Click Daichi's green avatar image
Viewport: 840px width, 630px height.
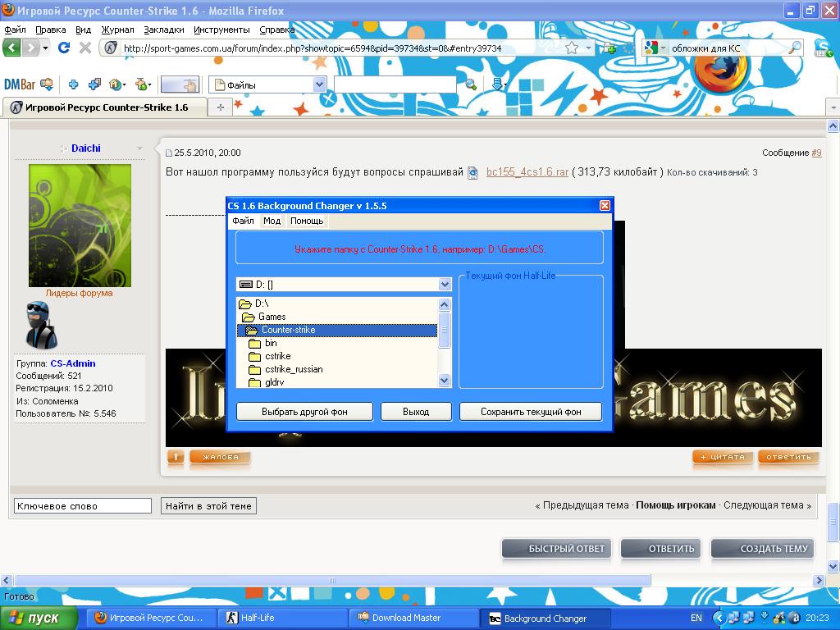click(x=80, y=226)
